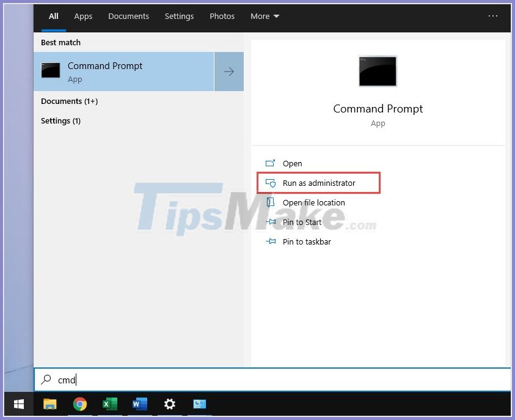Viewport: 515px width, 420px height.
Task: Open the Mail app from the taskbar
Action: coord(199,404)
